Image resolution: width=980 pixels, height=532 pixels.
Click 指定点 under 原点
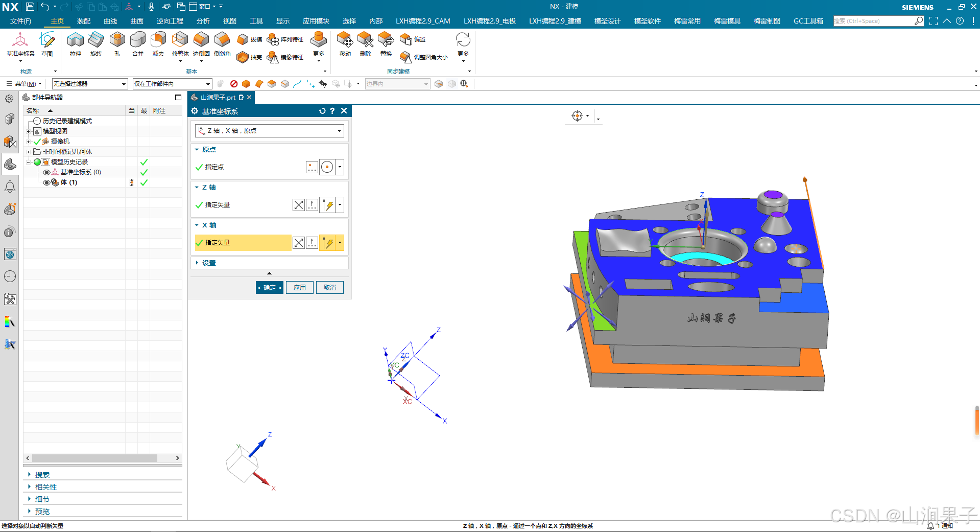tap(214, 167)
